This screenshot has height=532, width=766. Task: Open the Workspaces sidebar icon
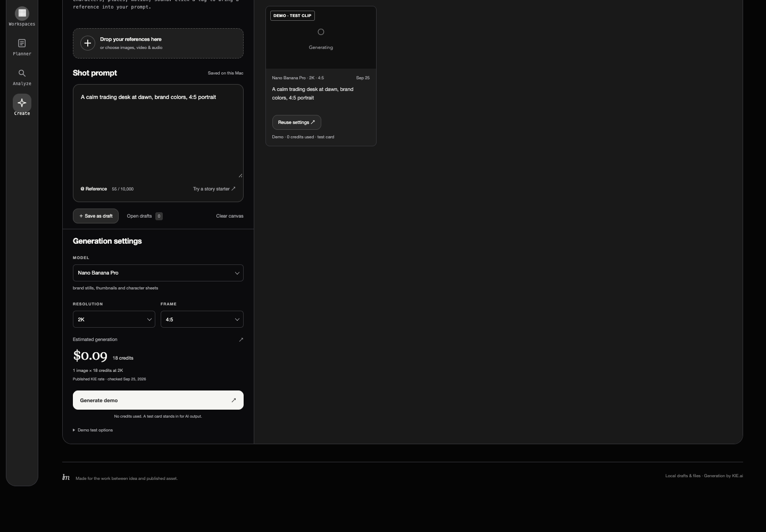click(22, 13)
